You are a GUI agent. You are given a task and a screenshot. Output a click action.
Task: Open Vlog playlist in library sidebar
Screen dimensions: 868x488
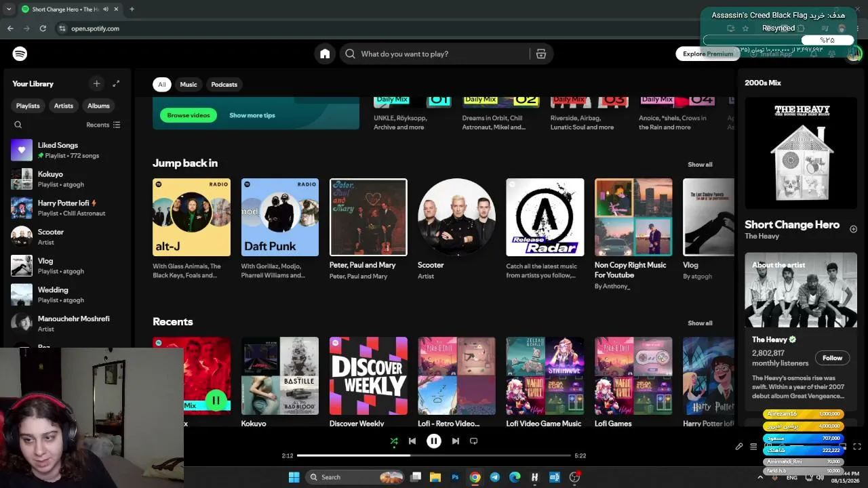pos(66,266)
